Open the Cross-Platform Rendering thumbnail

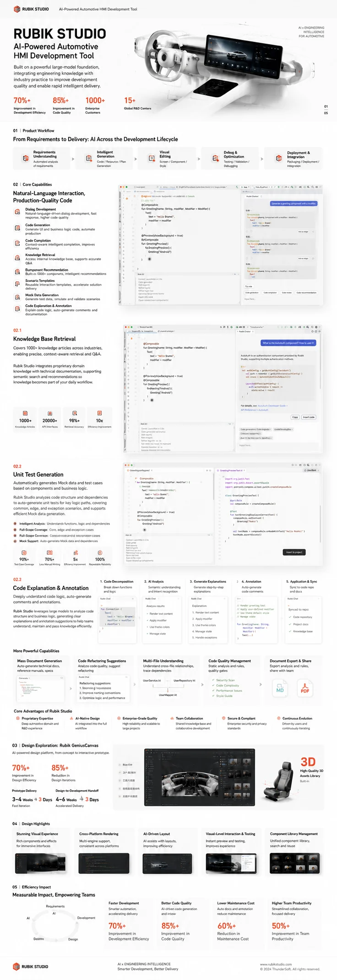104,864
